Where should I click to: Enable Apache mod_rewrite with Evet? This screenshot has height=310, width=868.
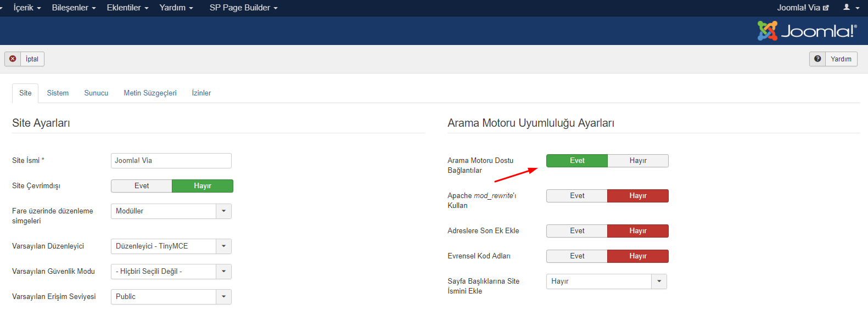click(x=576, y=196)
